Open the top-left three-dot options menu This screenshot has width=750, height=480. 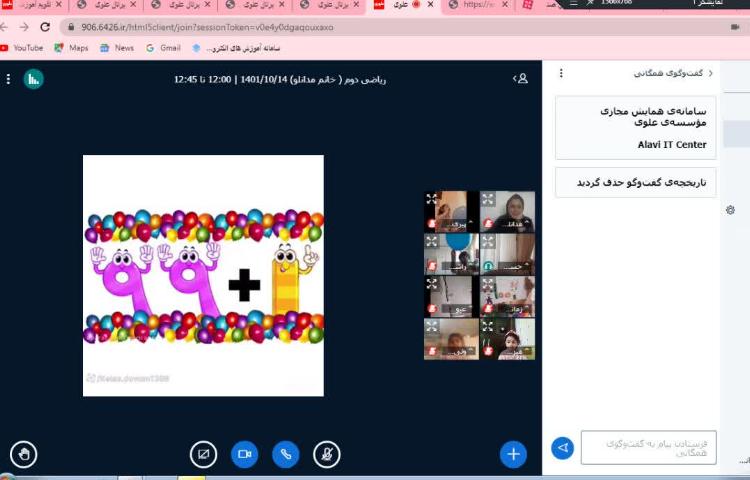pos(8,78)
